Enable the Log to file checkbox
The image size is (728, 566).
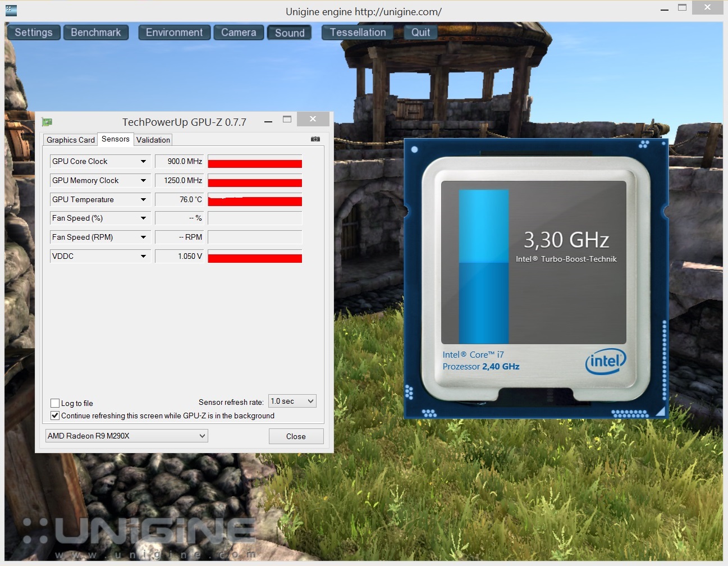tap(55, 403)
